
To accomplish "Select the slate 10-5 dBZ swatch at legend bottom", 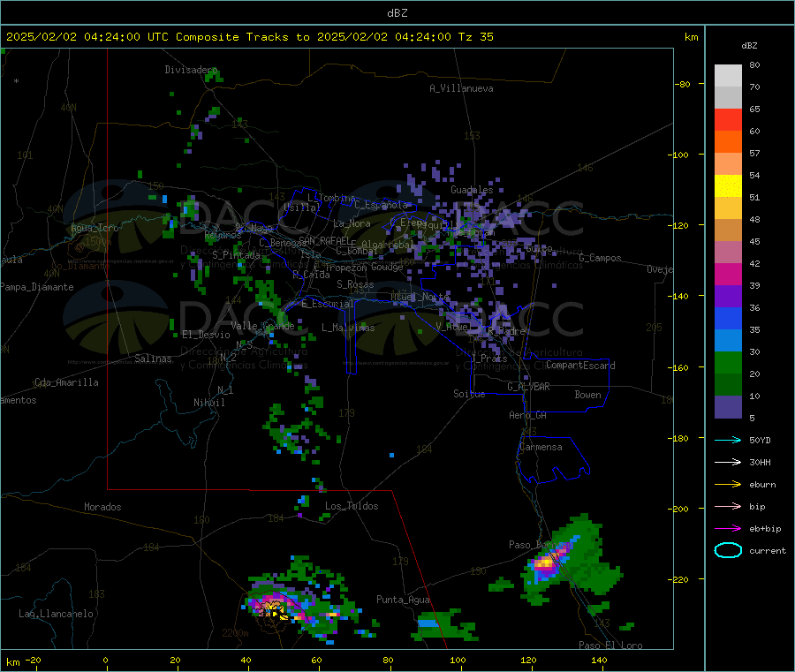I will (728, 407).
